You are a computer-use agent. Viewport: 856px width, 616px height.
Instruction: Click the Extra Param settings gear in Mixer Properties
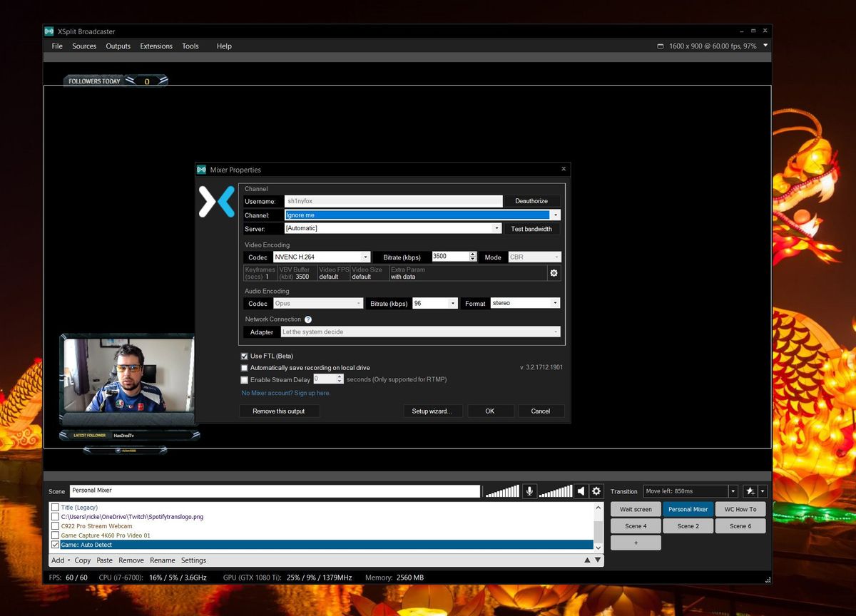tap(554, 272)
